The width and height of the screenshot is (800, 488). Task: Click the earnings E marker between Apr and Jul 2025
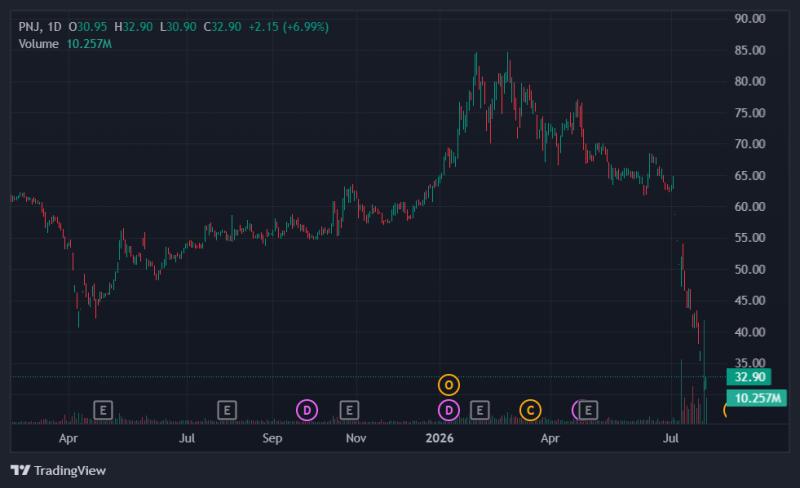pos(103,410)
